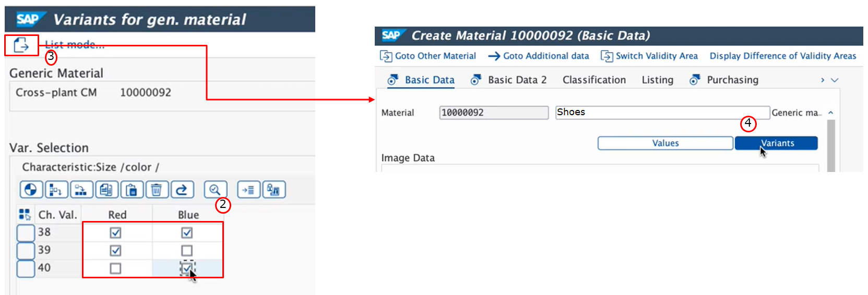Screen dimensions: 868x295
Task: Click the indent-list arrow icon in toolbar
Action: pos(248,190)
